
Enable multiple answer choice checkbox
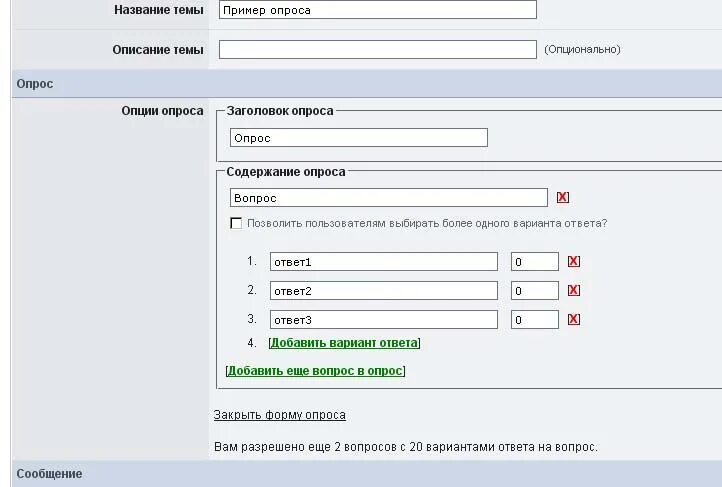click(236, 223)
